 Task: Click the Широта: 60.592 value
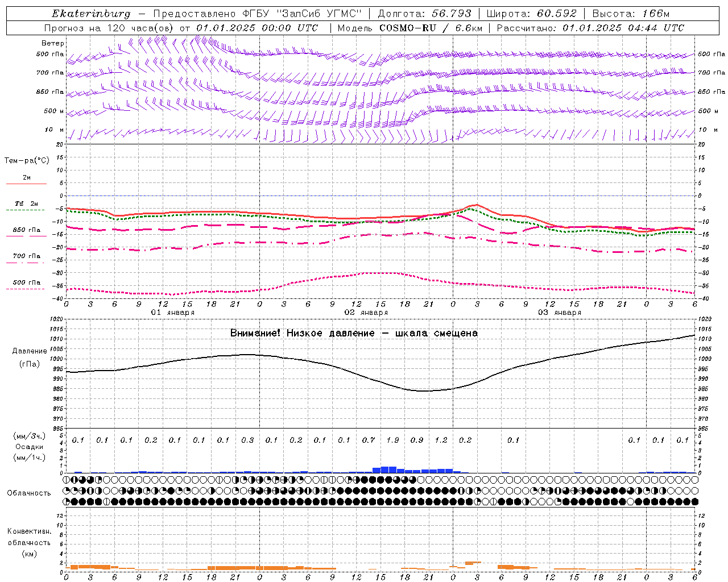pos(532,14)
